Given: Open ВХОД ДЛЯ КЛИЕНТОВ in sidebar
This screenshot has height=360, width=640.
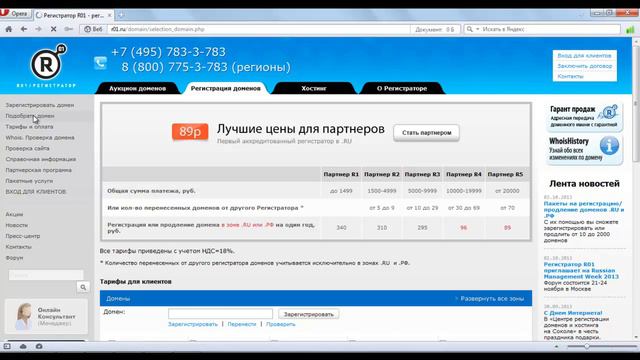Looking at the screenshot, I should (x=36, y=192).
